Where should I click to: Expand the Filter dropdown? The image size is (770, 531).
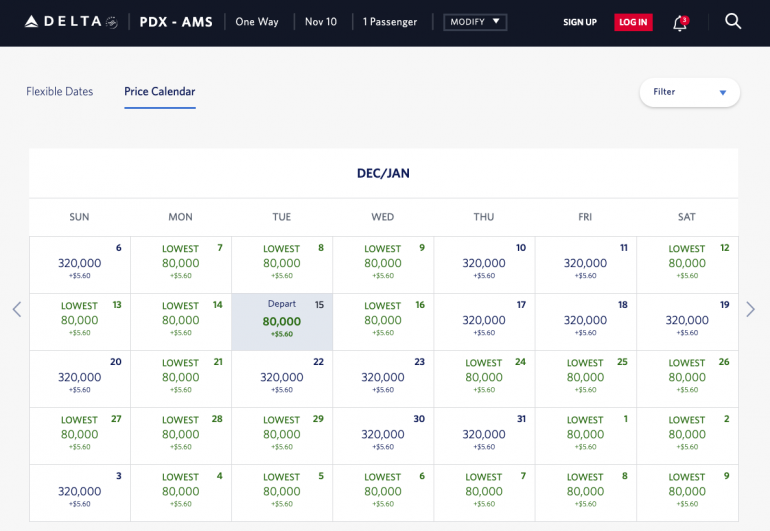coord(689,92)
